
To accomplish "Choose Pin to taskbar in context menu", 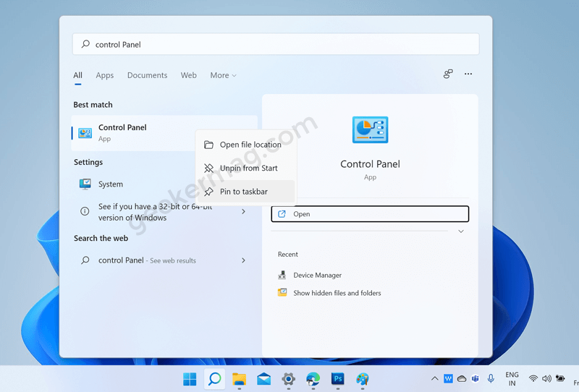I will (246, 192).
